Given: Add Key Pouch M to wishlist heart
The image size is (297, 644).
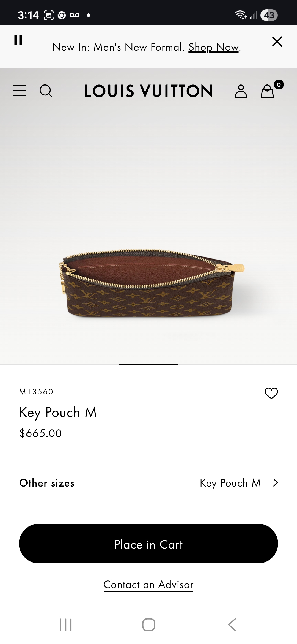Looking at the screenshot, I should tap(271, 393).
